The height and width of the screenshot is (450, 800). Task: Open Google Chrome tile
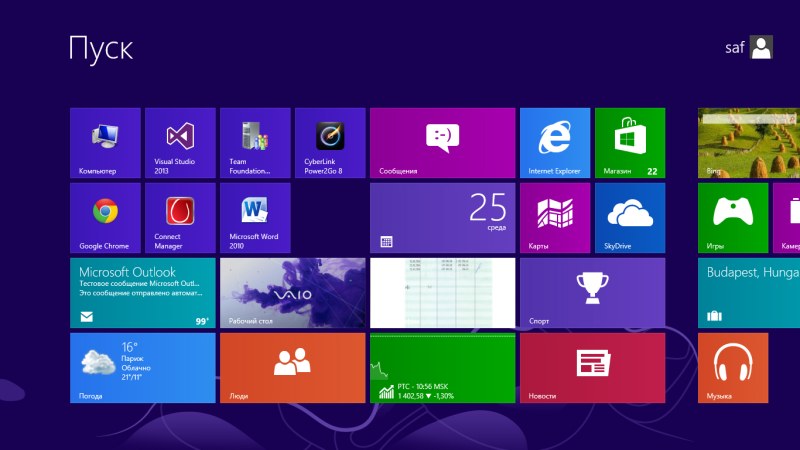pos(105,218)
